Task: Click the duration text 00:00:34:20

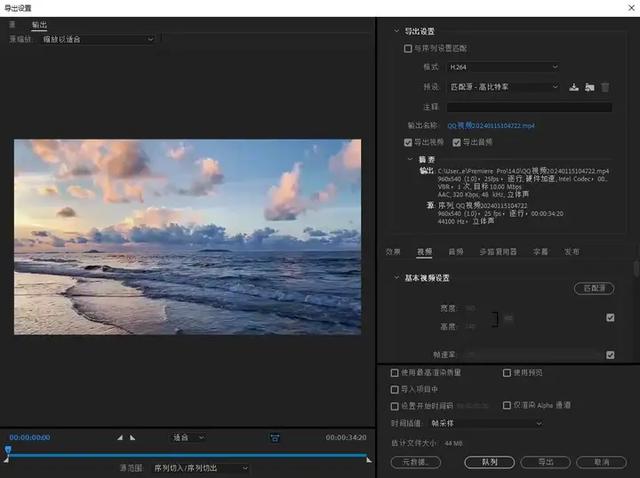Action: pyautogui.click(x=346, y=438)
